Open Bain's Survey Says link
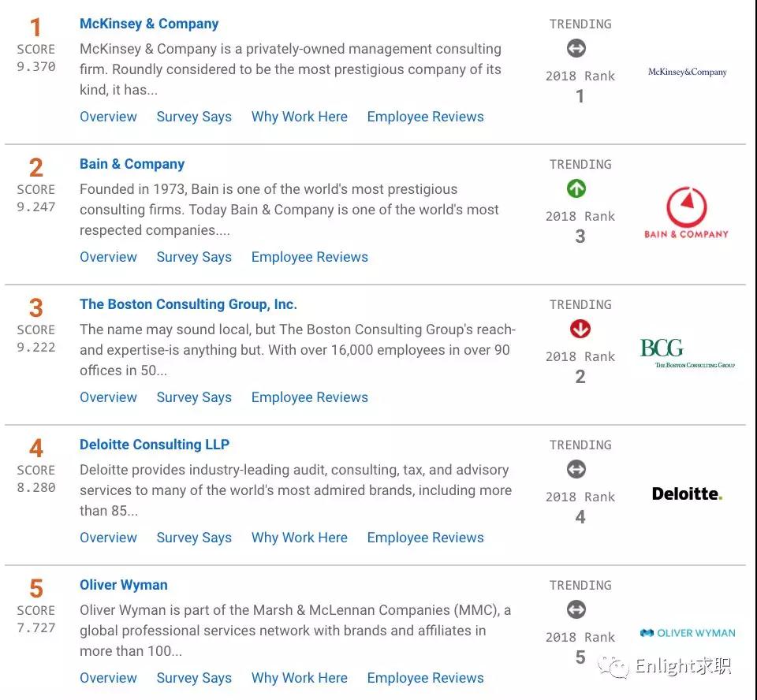The width and height of the screenshot is (757, 700). [194, 257]
